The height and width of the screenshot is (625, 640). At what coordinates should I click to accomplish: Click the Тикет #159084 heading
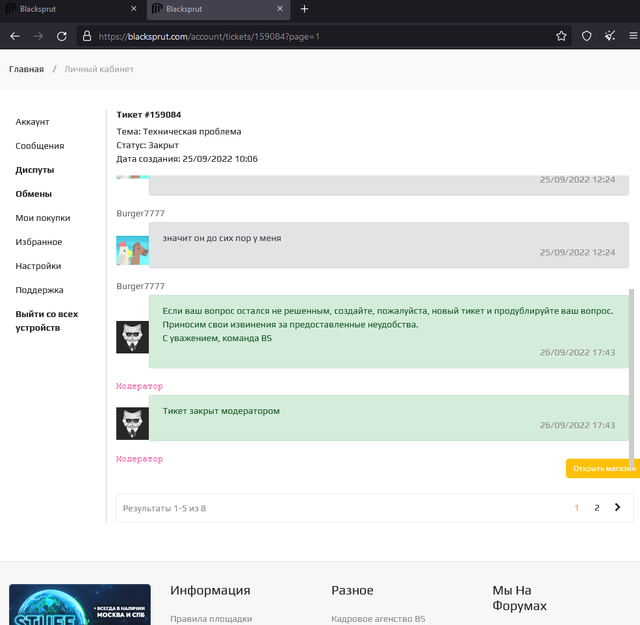pos(149,115)
